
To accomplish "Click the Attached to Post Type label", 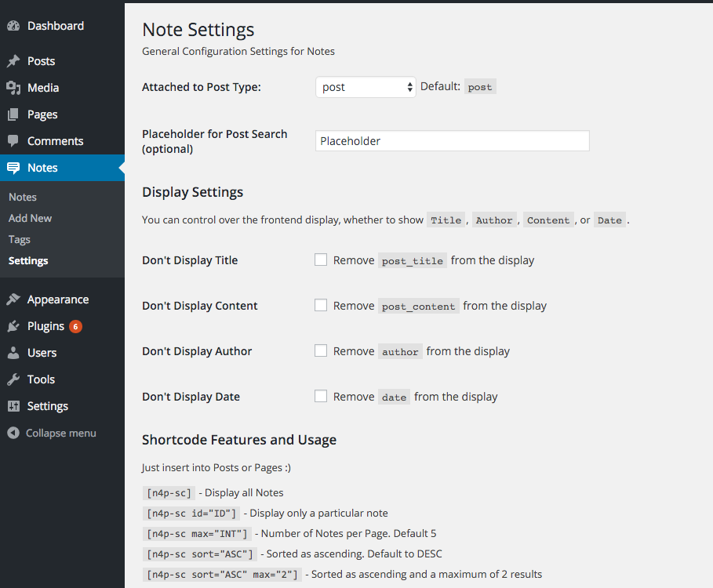I will coord(202,87).
